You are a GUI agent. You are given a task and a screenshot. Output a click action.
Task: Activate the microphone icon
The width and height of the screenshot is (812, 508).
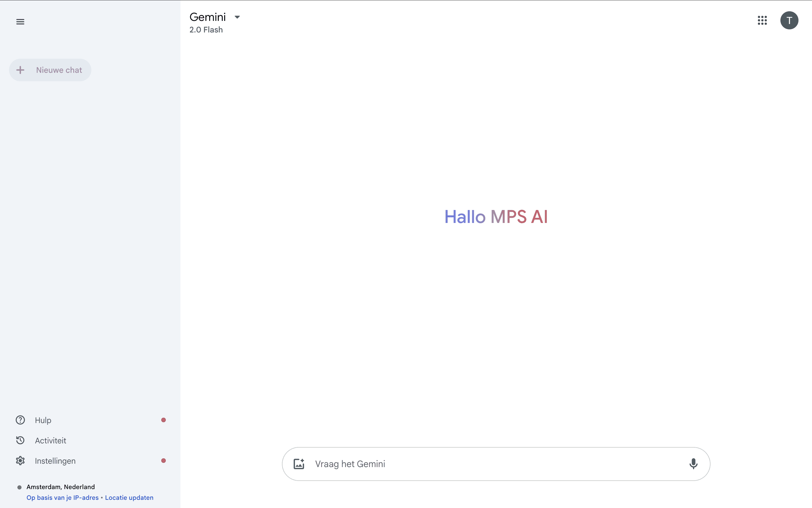click(693, 464)
